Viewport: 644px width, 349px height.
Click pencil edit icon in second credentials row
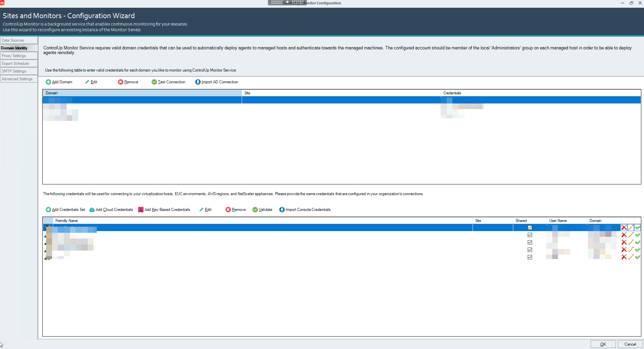[631, 235]
